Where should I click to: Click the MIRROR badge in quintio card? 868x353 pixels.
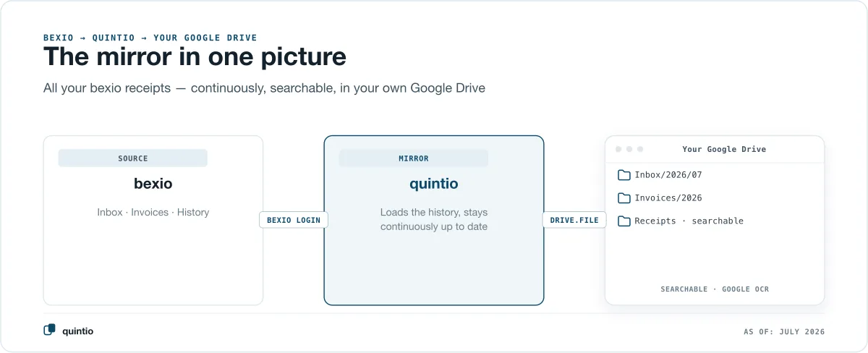[414, 158]
